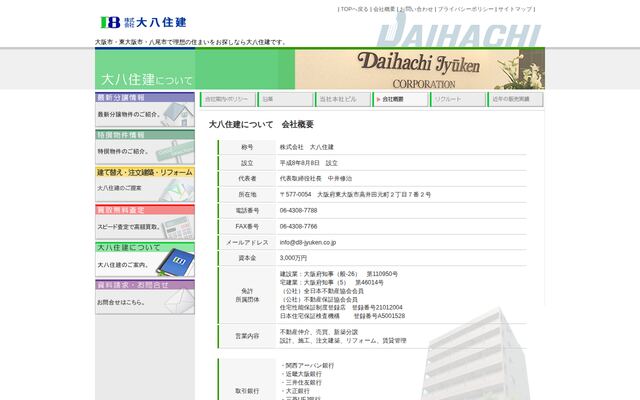Viewport: 640px width, 400px height.
Task: Click the FAX number 06-4308-7766
Action: (x=298, y=227)
